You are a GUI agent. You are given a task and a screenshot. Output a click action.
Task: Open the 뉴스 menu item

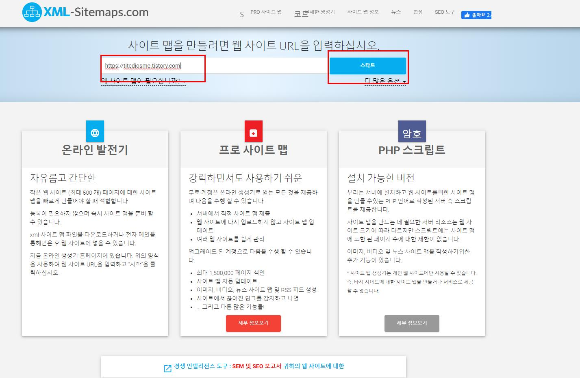point(395,12)
